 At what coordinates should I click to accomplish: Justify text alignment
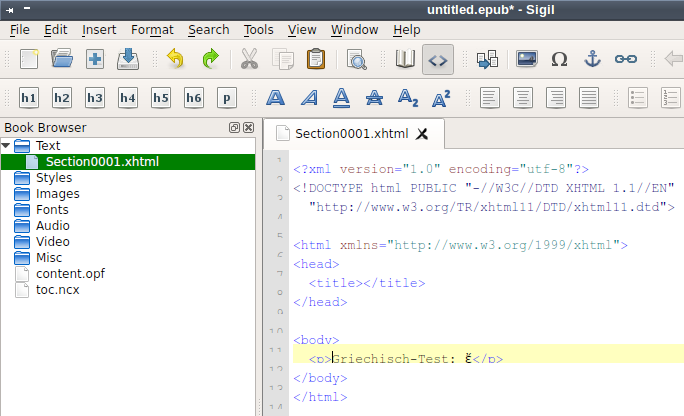point(589,98)
